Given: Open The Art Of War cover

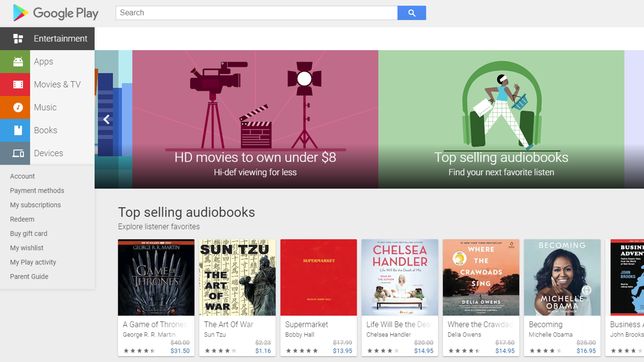Looking at the screenshot, I should [x=237, y=278].
